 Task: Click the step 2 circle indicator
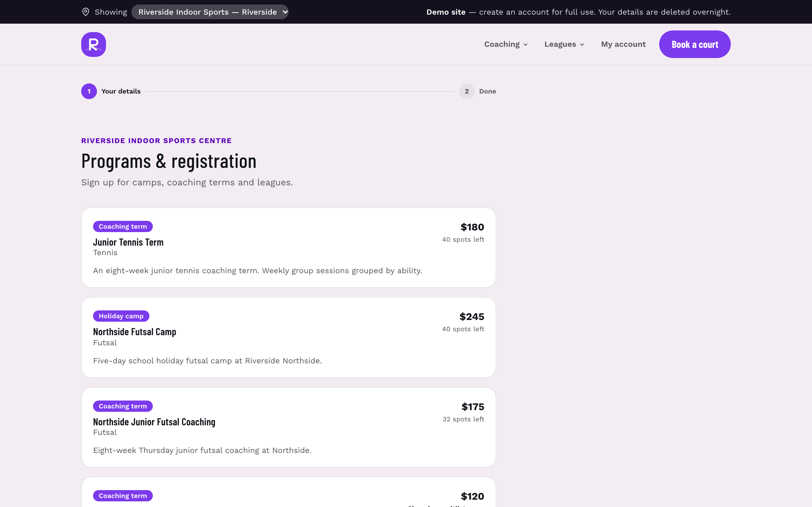click(467, 91)
